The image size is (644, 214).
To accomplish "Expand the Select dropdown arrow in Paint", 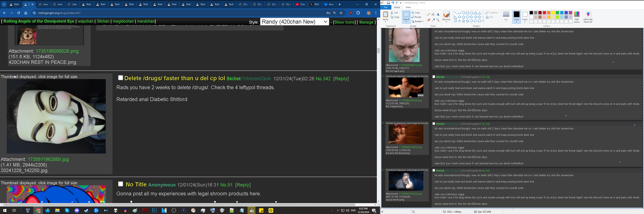I will 406,22.
